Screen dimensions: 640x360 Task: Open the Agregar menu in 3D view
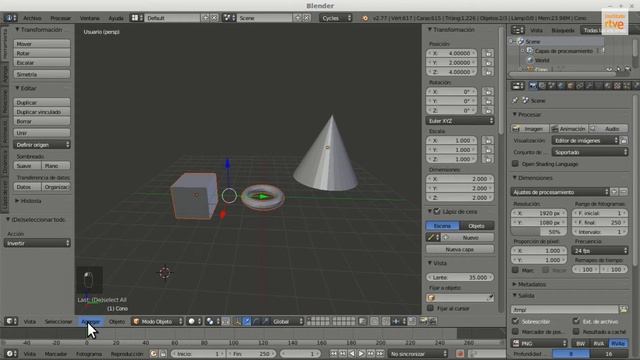91,322
